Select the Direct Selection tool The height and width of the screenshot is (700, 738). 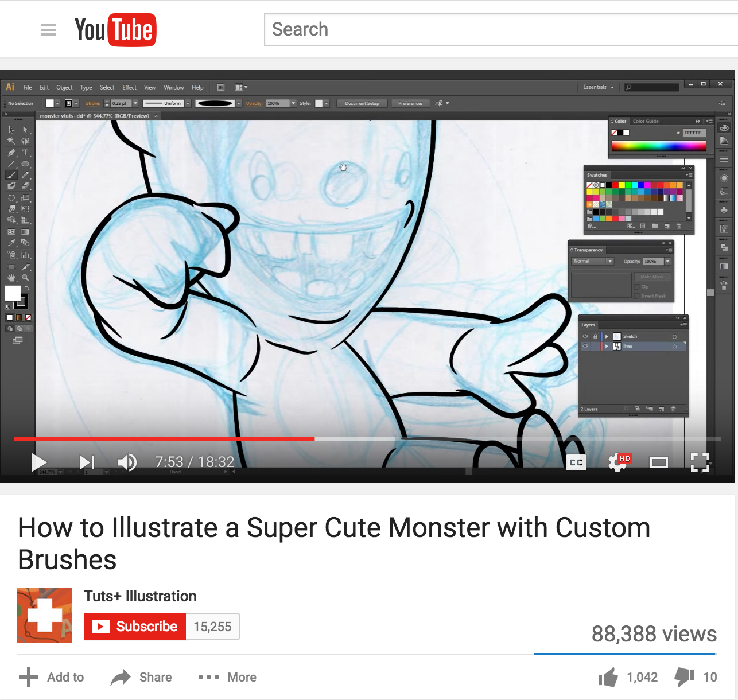(25, 130)
